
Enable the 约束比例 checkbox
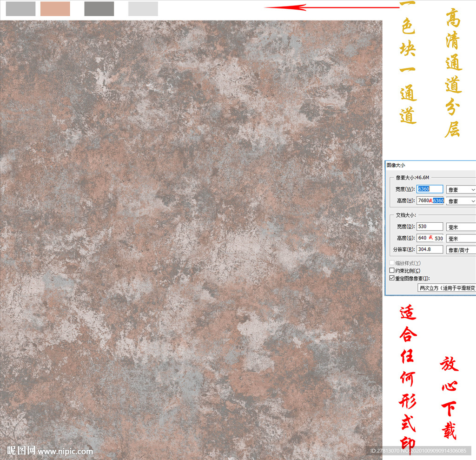click(x=392, y=270)
